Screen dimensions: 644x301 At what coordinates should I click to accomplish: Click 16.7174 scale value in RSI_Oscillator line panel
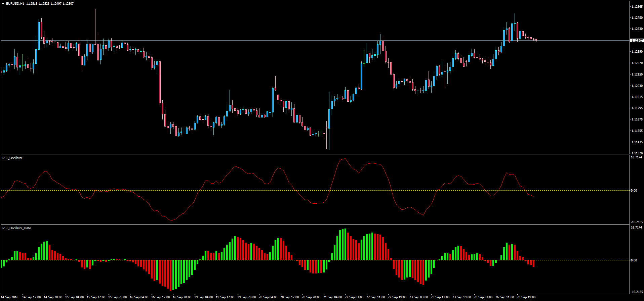coord(636,157)
